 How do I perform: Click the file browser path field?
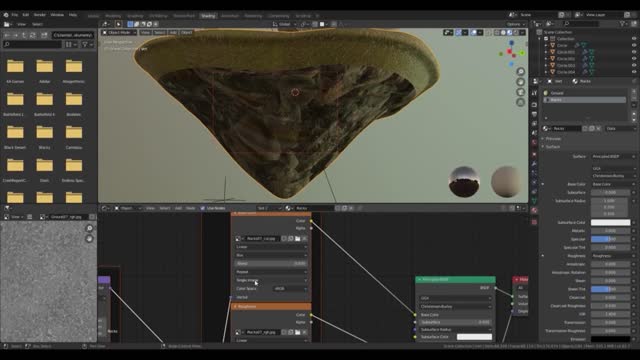click(x=73, y=35)
